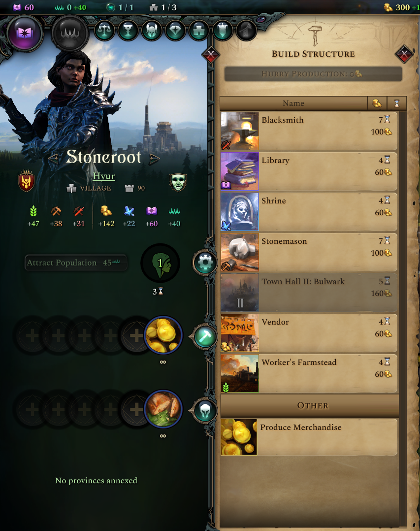Open the diplomacy scales icon
Image resolution: width=420 pixels, height=531 pixels.
coord(104,31)
